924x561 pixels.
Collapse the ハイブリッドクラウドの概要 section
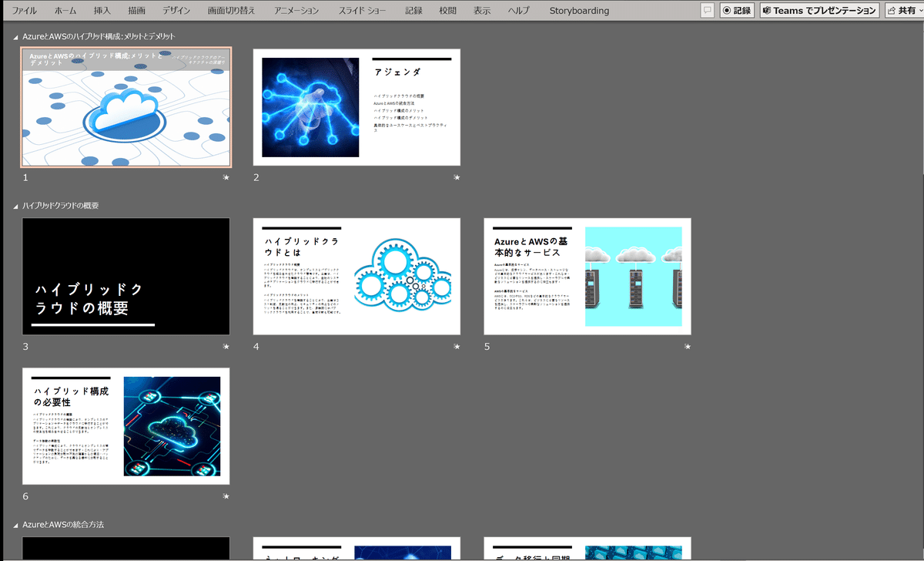click(x=16, y=207)
